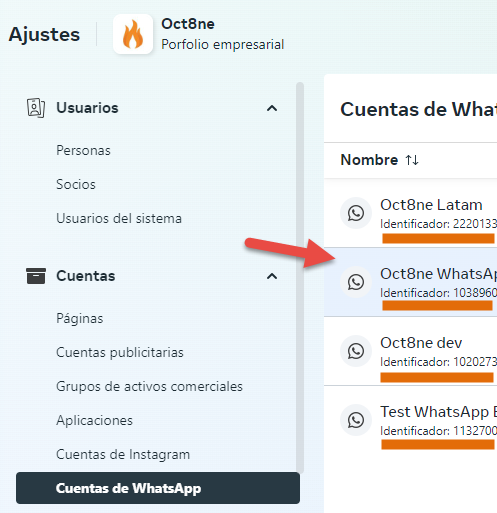
Task: Open the Socios menu item
Action: (76, 184)
